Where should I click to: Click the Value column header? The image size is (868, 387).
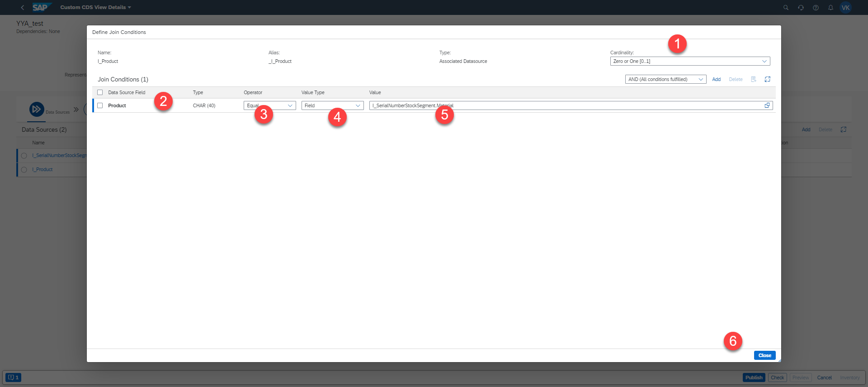tap(375, 92)
